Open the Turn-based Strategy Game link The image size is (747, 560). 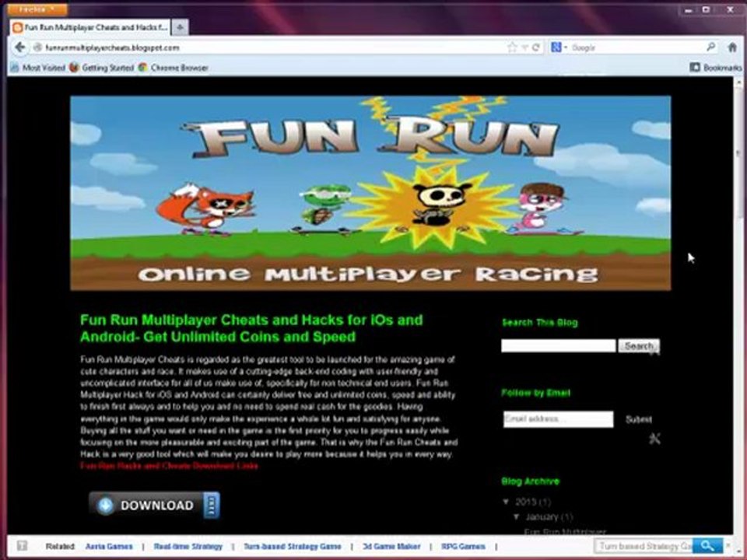292,546
